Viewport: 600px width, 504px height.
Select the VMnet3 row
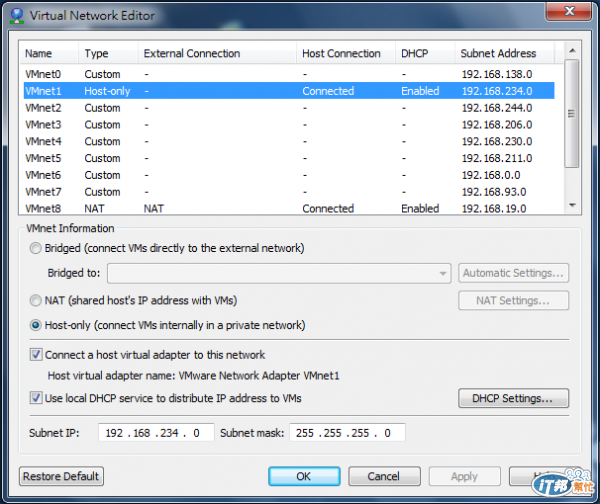tap(289, 125)
